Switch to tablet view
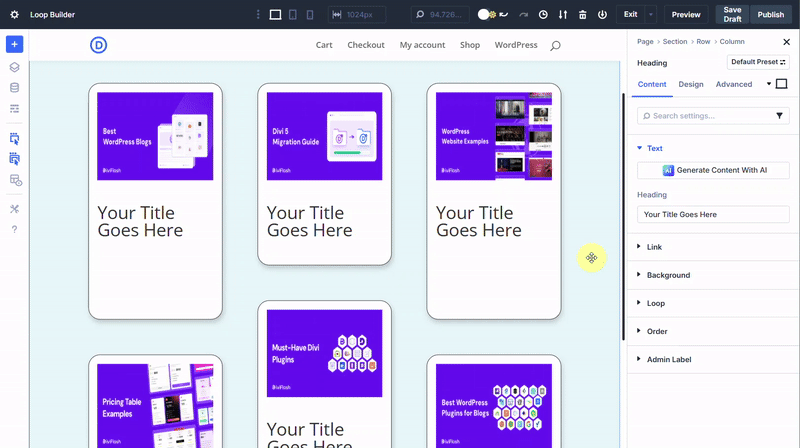Screen dimensions: 800x448 (x=293, y=14)
